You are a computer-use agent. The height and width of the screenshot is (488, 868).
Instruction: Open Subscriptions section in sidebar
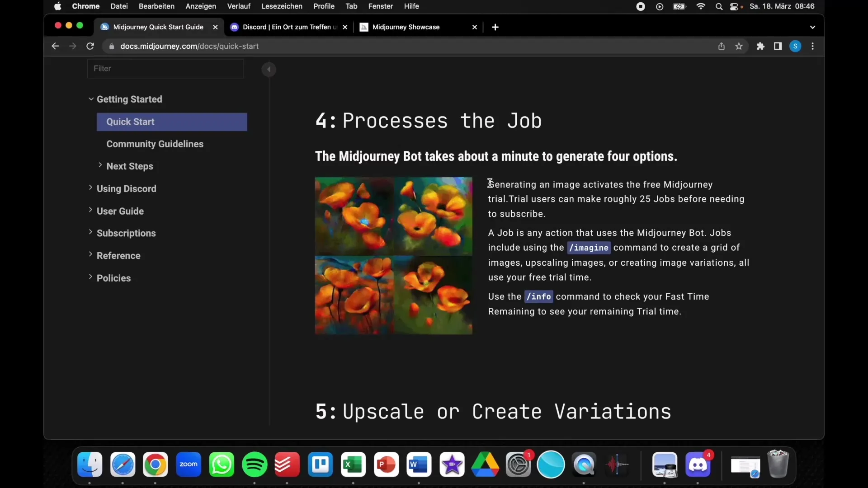(127, 233)
